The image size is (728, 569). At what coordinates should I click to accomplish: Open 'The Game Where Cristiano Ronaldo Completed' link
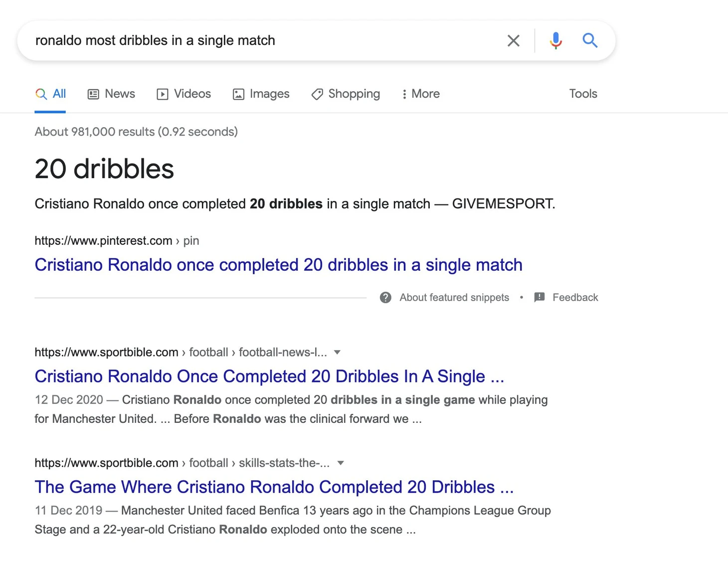click(x=274, y=487)
